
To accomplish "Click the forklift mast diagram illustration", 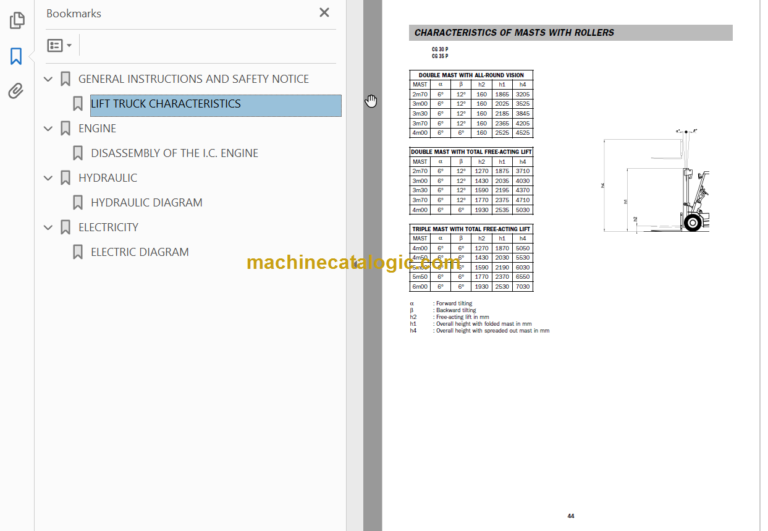I will point(656,181).
